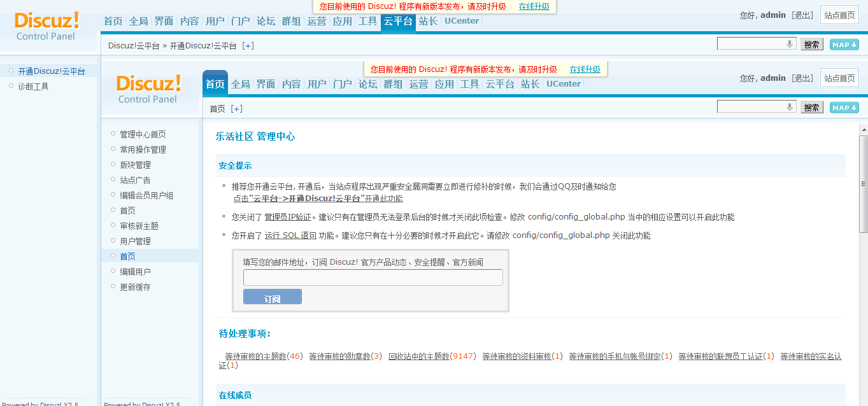Open the 全局 tab in the outer header

(x=138, y=21)
